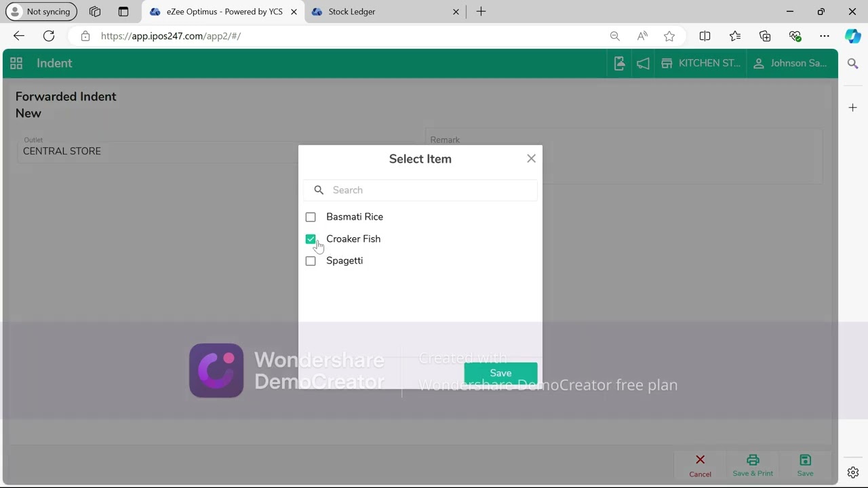Open the tab actions menu icon
868x488 pixels.
tap(123, 12)
